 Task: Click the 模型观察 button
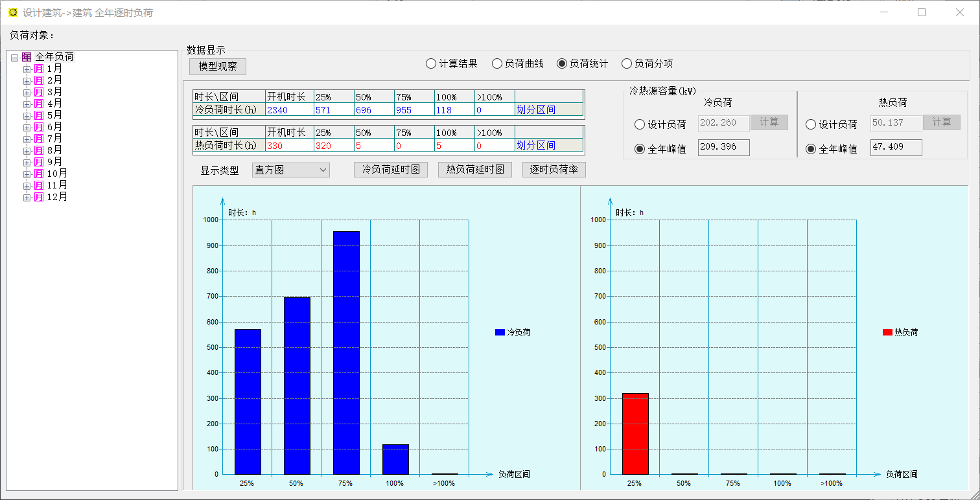[x=218, y=67]
